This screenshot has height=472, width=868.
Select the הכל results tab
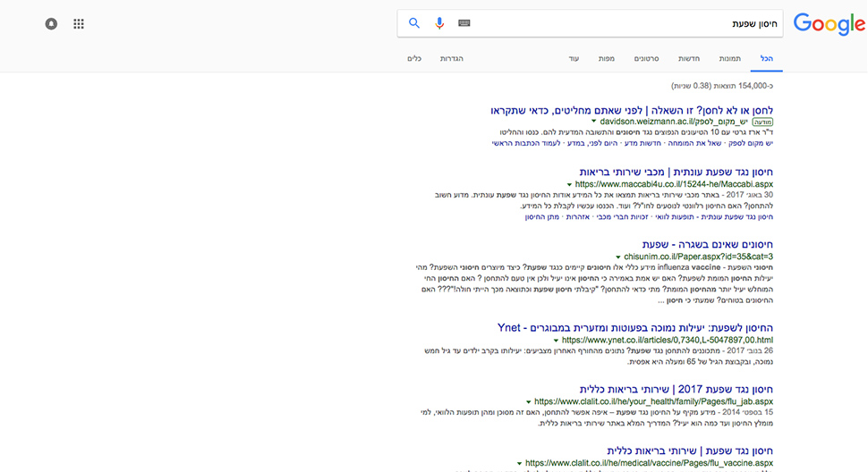pos(767,59)
